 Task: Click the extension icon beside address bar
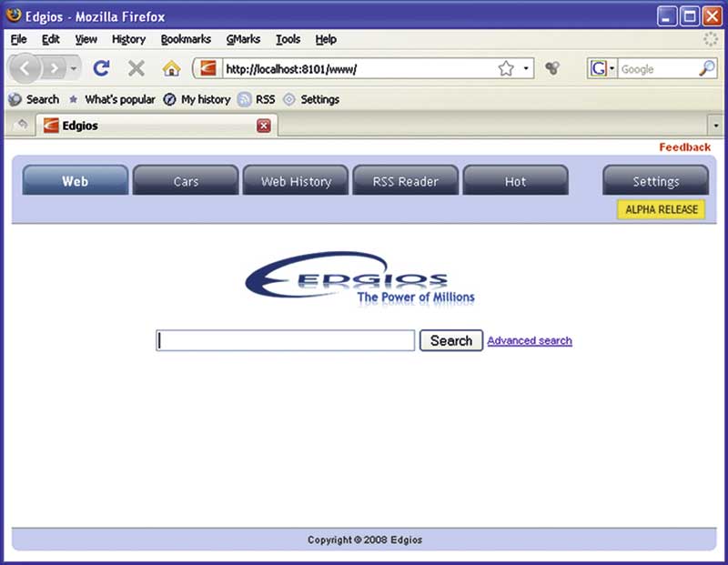[x=552, y=69]
